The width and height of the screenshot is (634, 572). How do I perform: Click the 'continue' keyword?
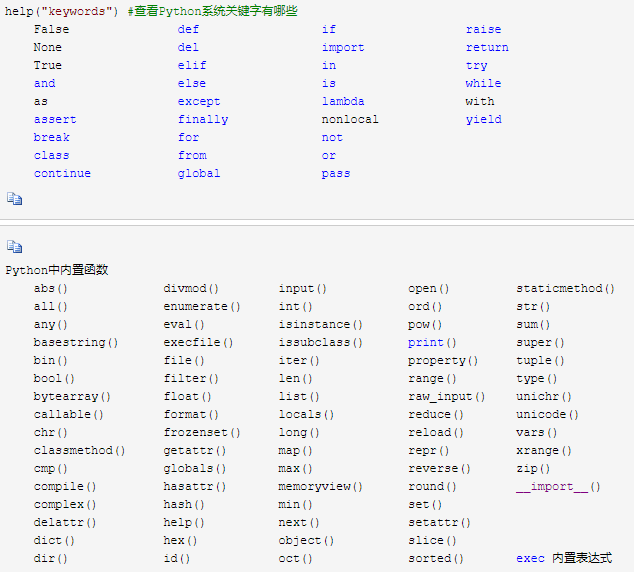[62, 173]
